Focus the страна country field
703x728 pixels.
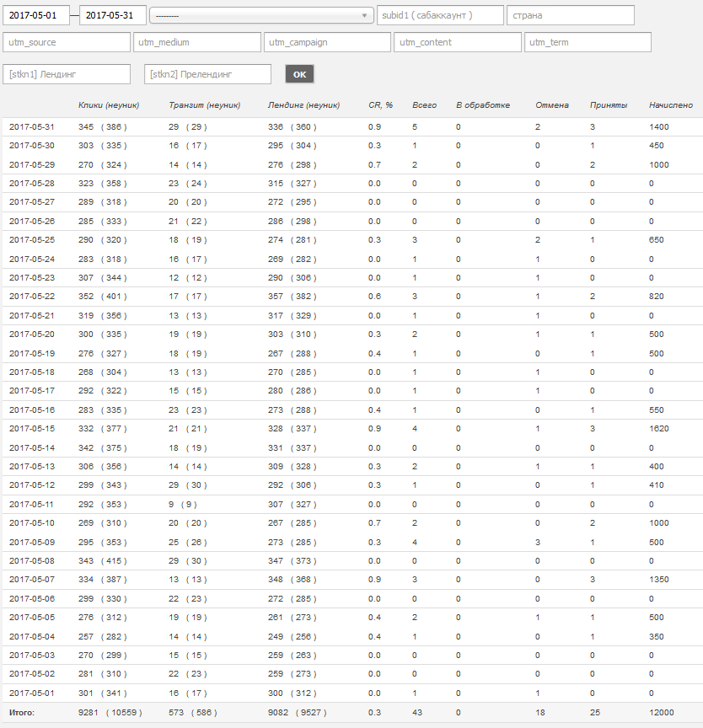(570, 15)
